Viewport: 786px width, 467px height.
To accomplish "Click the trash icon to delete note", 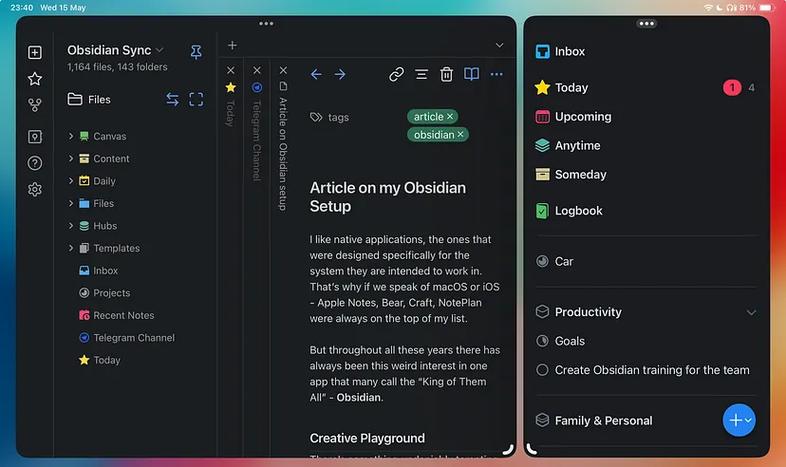I will [x=446, y=74].
